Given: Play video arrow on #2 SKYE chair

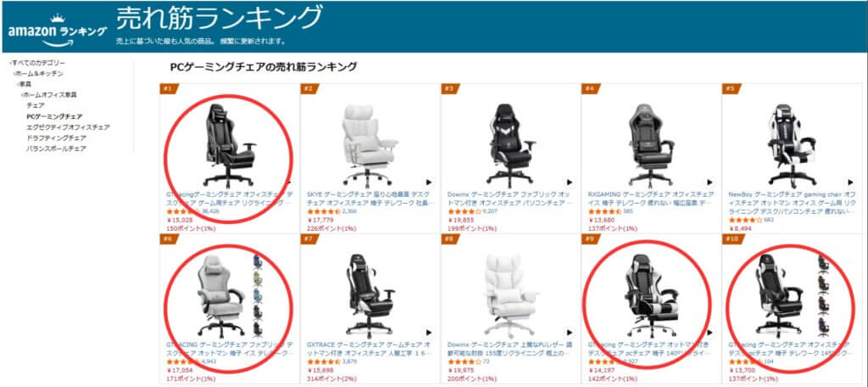Looking at the screenshot, I should click(429, 182).
